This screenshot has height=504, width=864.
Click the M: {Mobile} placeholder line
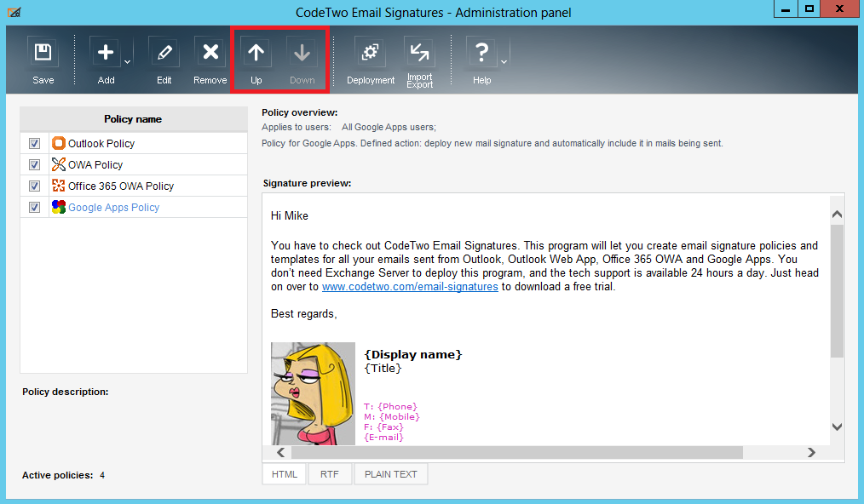(392, 417)
